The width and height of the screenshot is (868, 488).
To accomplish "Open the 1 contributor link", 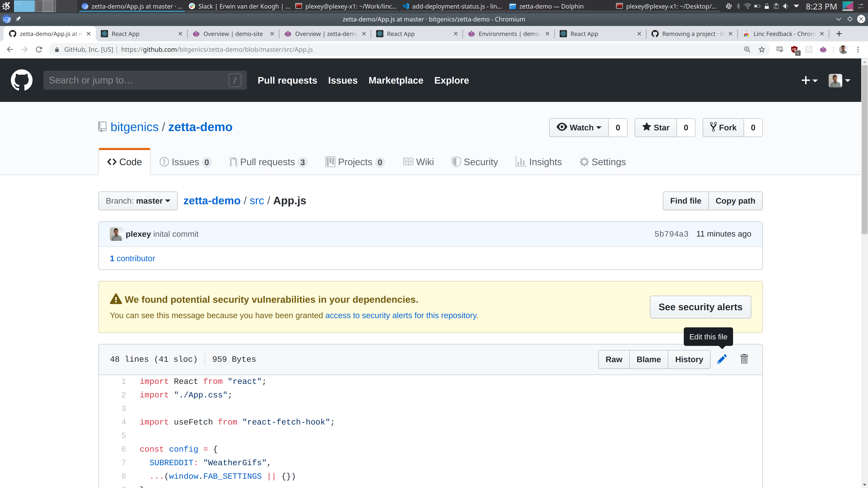I will click(x=132, y=258).
